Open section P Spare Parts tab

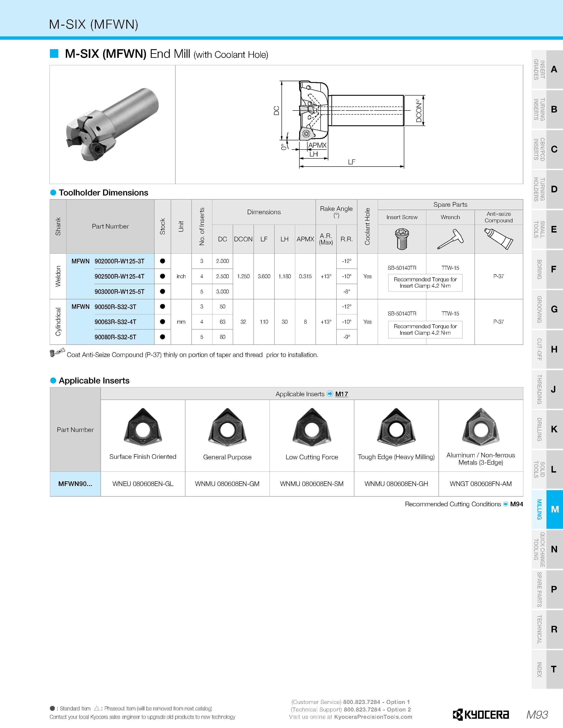[547, 589]
